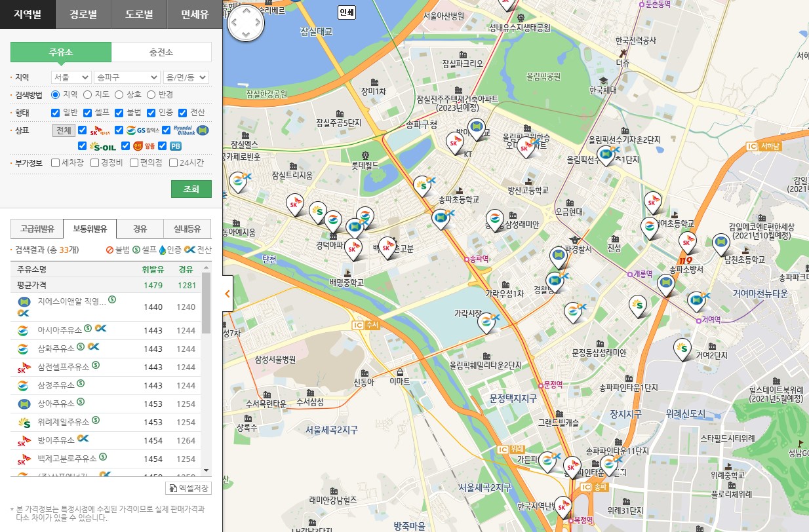
Task: Check the 편의점 checkbox
Action: (134, 163)
